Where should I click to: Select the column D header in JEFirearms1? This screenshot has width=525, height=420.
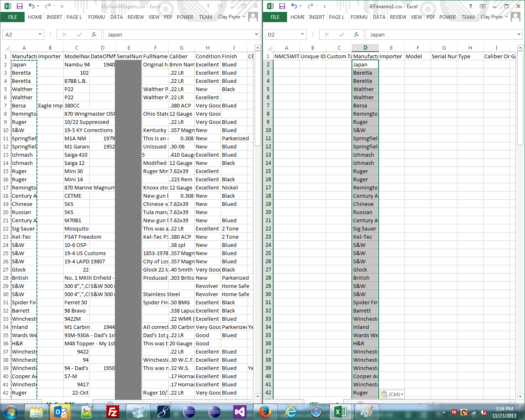pos(364,48)
